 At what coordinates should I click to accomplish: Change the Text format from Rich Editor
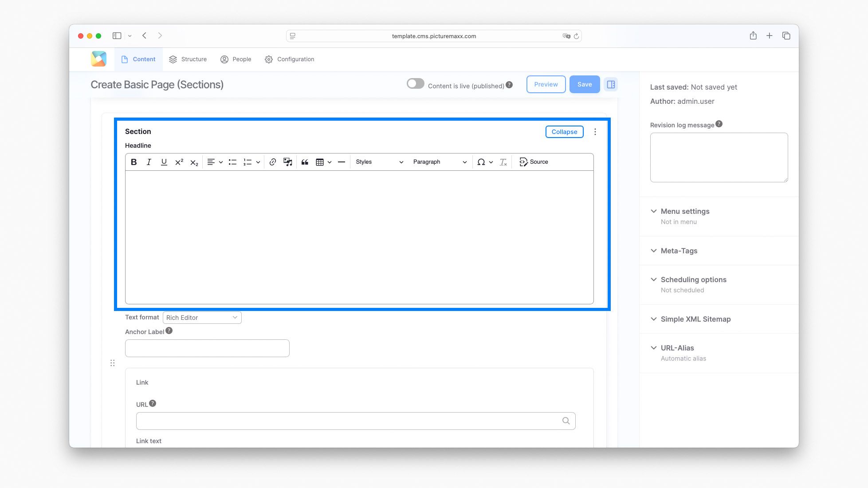tap(202, 317)
